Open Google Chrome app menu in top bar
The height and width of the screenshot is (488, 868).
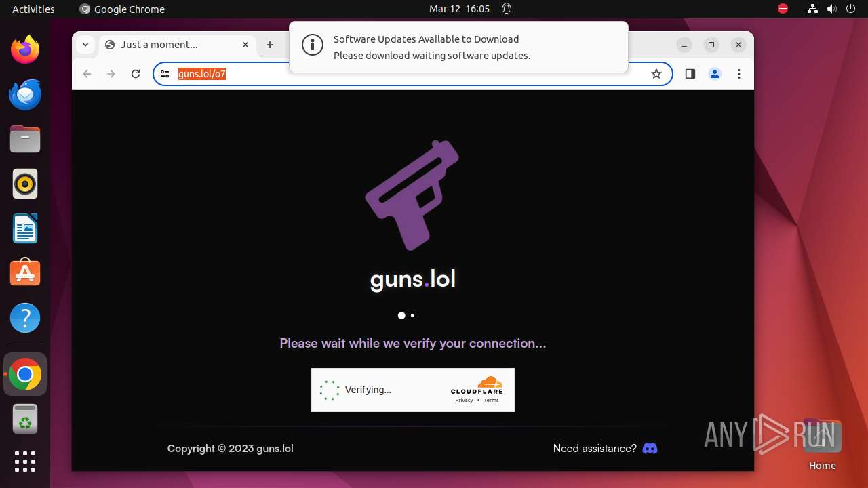click(x=122, y=9)
